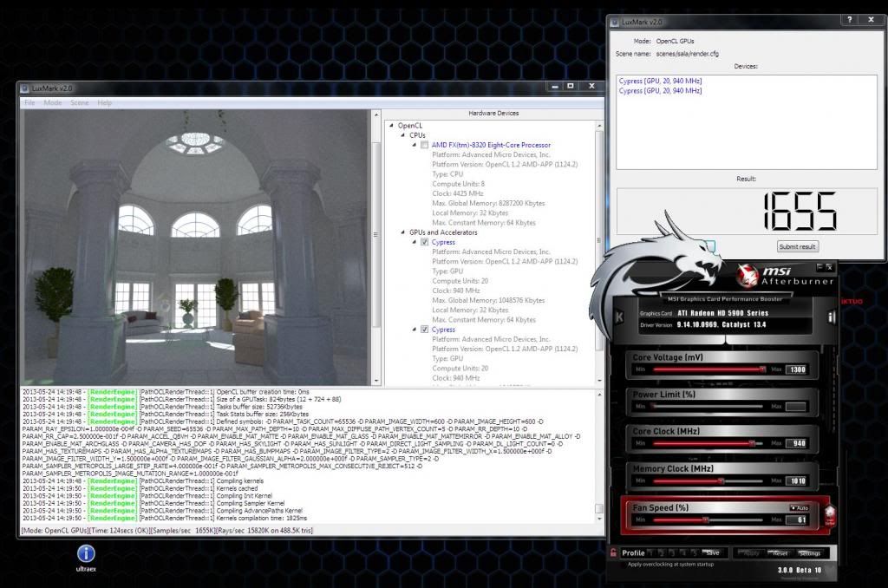Click the LuxMark v2.0 main window title icon

click(24, 88)
